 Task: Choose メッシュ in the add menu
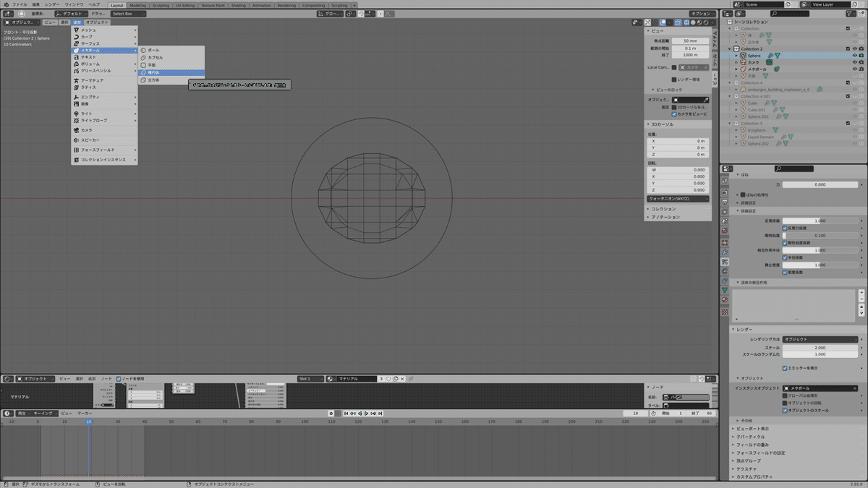point(104,30)
